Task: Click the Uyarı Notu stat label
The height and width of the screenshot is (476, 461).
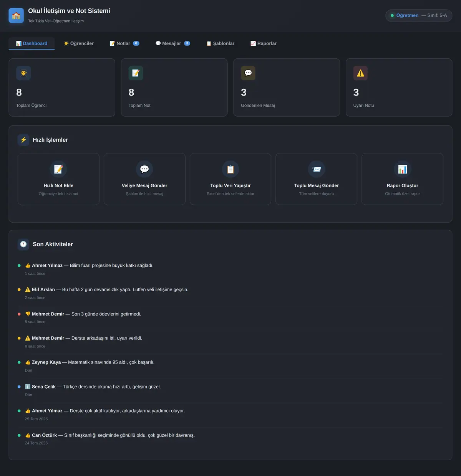Action: coord(363,106)
